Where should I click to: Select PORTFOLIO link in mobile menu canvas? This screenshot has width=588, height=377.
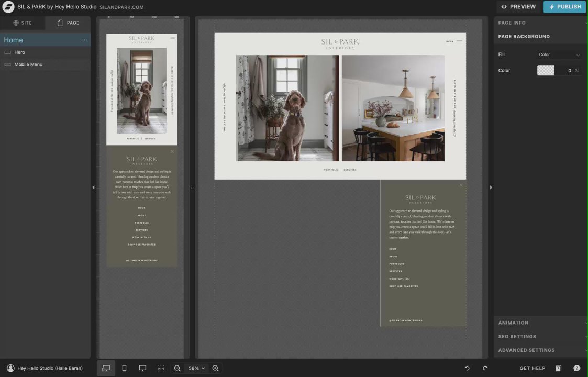coord(142,223)
